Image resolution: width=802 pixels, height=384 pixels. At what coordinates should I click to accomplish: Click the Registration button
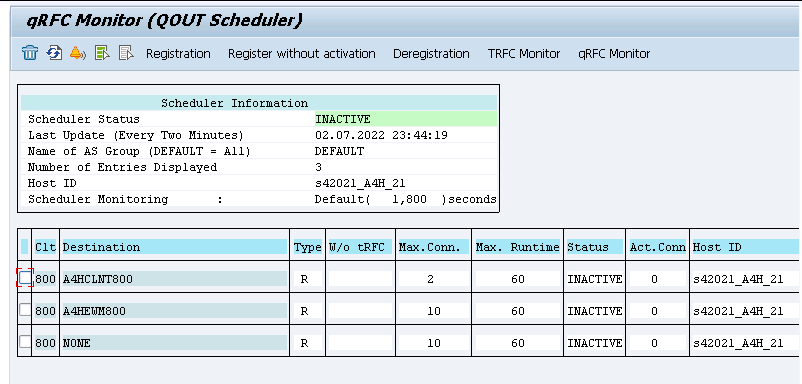tap(178, 54)
